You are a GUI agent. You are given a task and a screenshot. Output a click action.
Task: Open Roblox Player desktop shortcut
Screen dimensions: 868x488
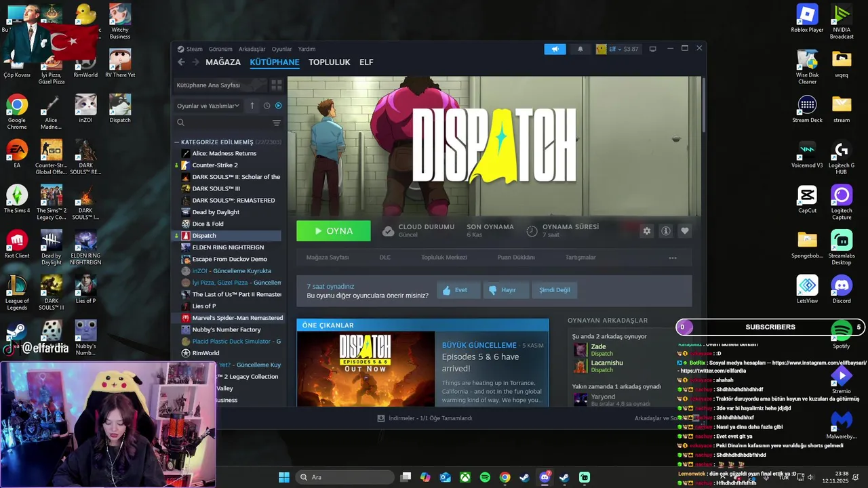coord(807,18)
